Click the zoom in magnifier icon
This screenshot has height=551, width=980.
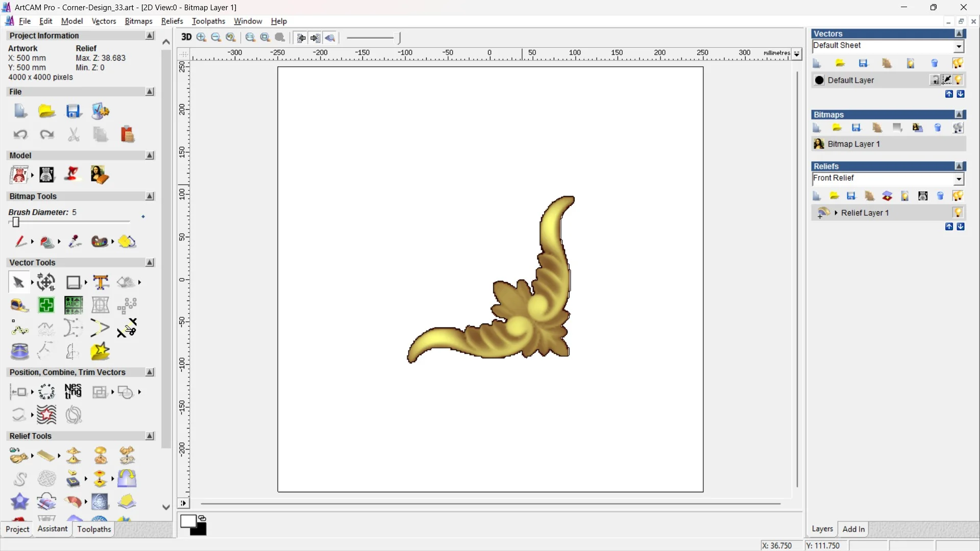[x=202, y=37]
